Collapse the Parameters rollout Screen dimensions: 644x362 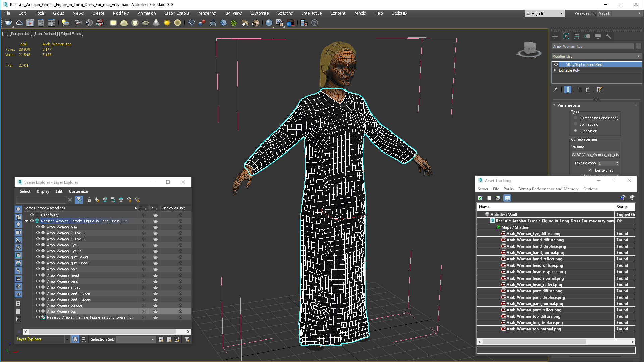click(554, 105)
